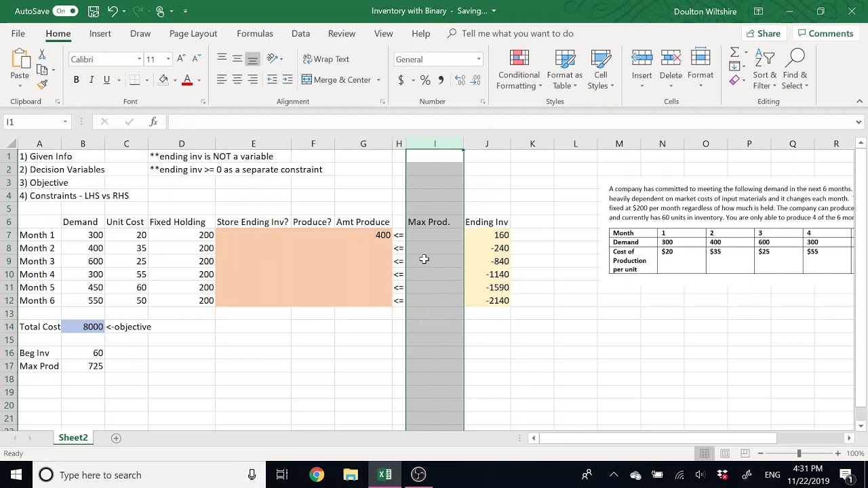Toggle Align Left
Viewport: 868px width, 488px height.
point(222,80)
